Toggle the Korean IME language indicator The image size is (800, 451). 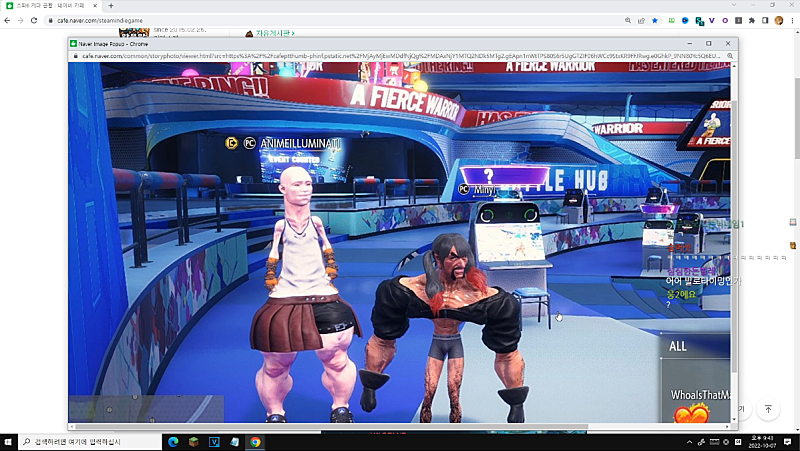coord(738,442)
